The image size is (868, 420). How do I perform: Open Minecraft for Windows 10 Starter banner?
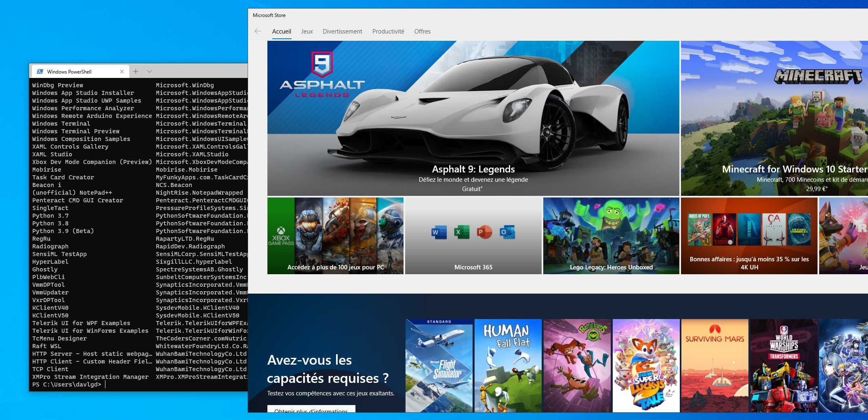[774, 118]
